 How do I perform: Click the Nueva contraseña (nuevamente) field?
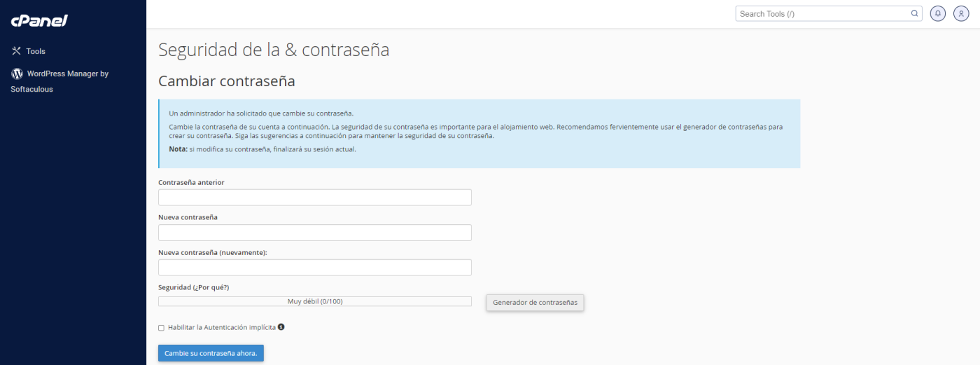click(315, 268)
